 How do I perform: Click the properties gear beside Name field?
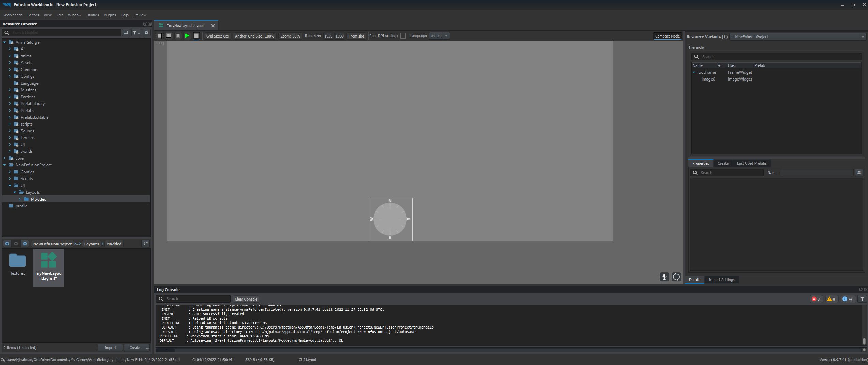tap(859, 173)
